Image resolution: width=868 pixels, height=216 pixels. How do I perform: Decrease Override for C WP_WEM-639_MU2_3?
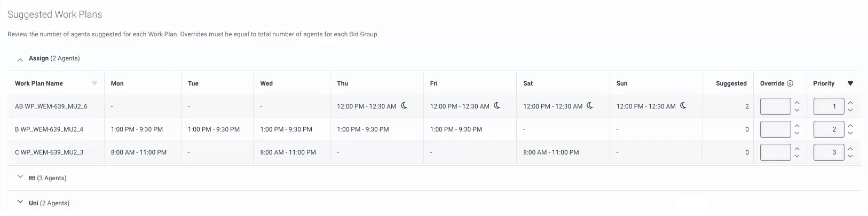797,156
